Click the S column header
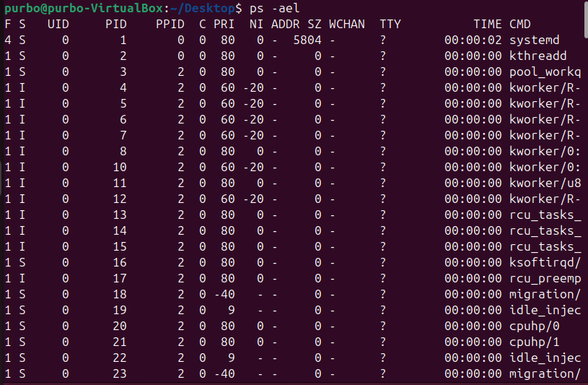588x385 pixels. point(22,24)
